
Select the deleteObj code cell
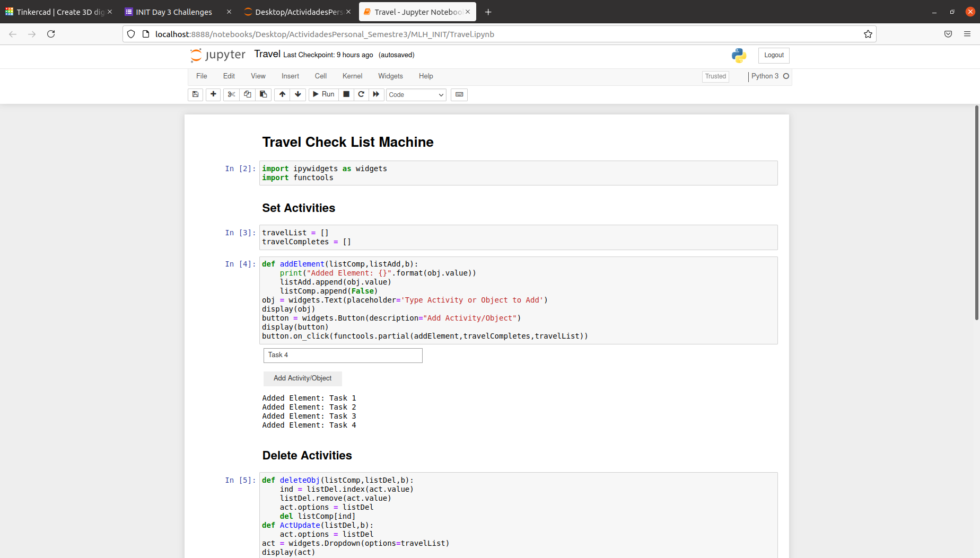pos(519,515)
